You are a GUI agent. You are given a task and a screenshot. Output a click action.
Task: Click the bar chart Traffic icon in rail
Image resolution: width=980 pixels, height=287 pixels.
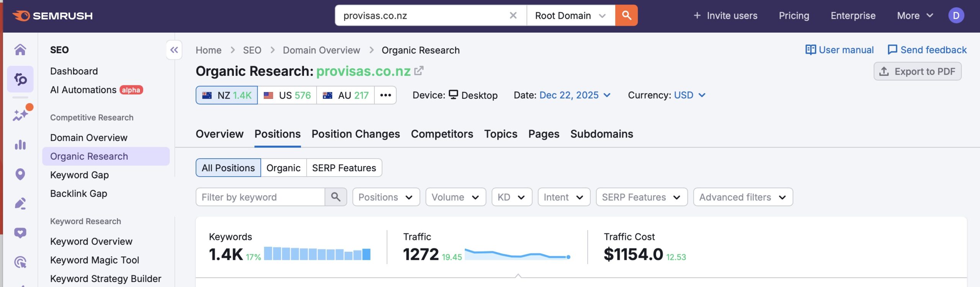[x=20, y=145]
